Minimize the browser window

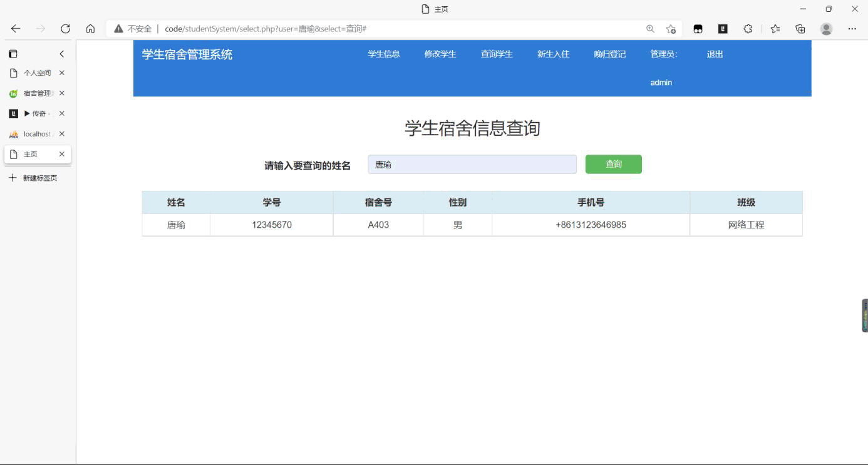[803, 9]
